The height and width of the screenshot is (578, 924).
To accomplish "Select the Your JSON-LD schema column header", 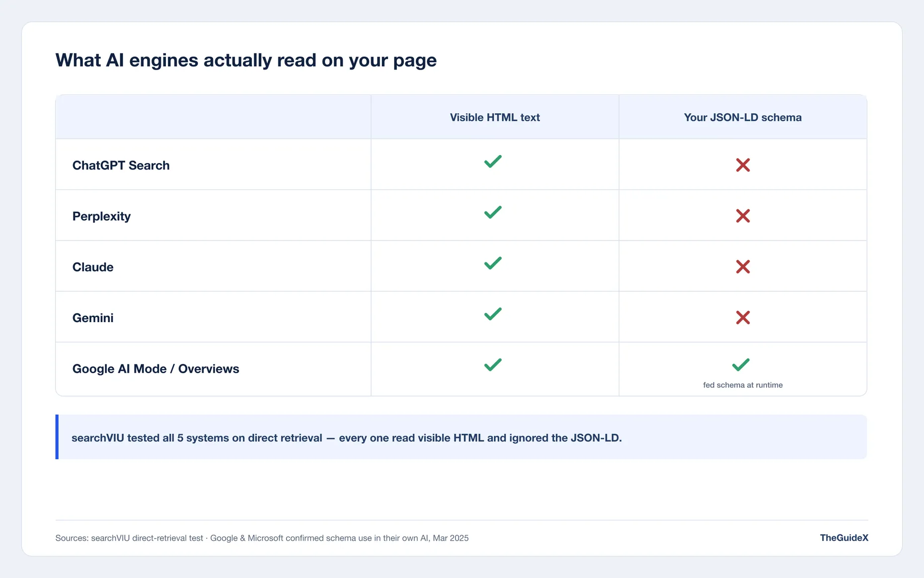I will click(743, 117).
